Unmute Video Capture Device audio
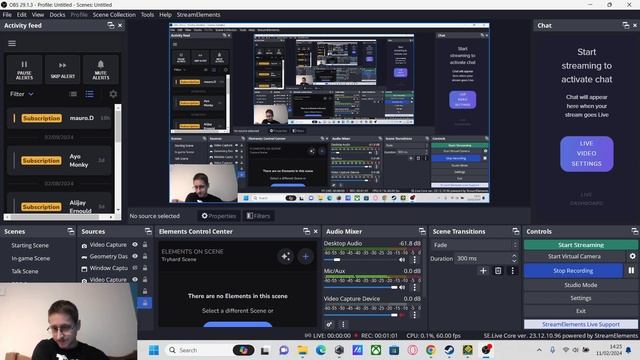The height and width of the screenshot is (360, 640). pyautogui.click(x=402, y=315)
